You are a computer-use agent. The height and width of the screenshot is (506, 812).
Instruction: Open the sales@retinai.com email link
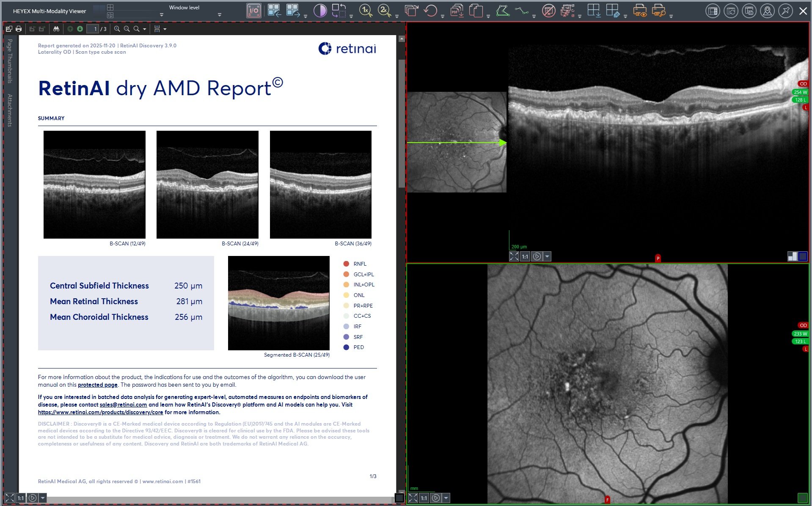pos(123,405)
